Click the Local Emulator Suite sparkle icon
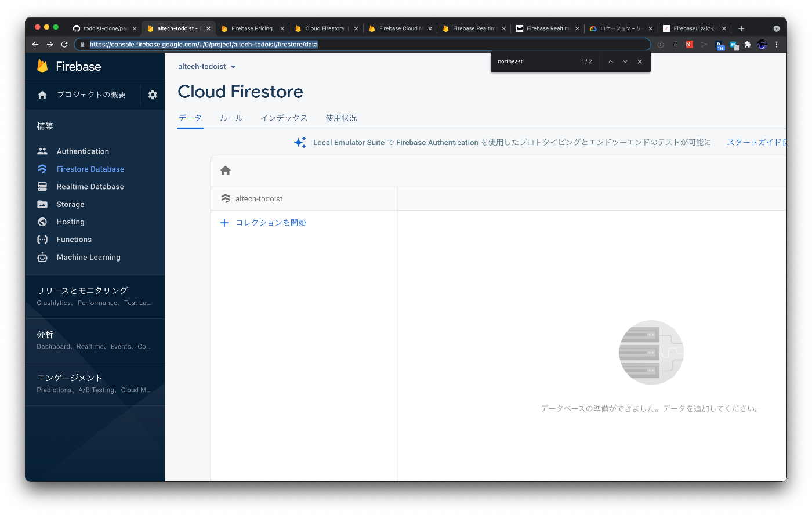Screen dimensions: 812x515 [x=300, y=142]
